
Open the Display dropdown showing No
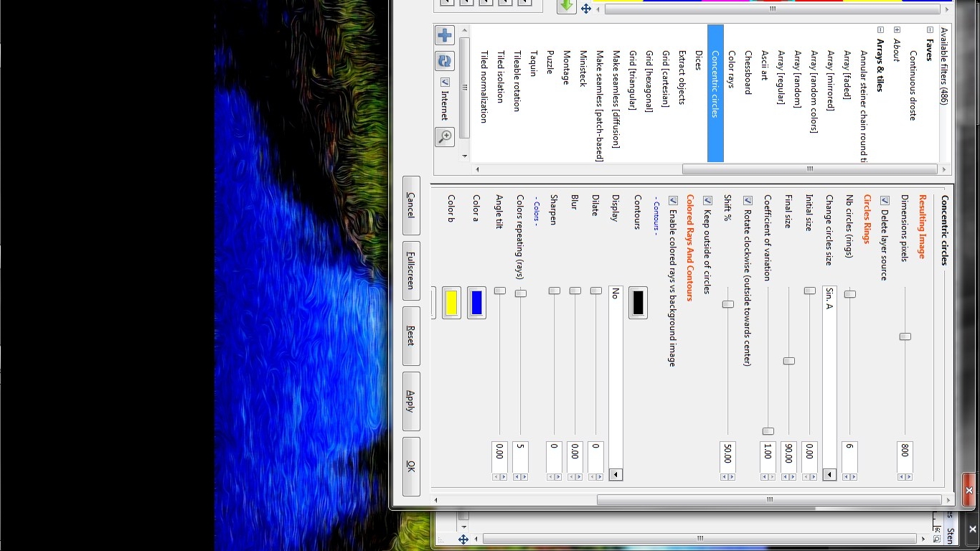[616, 474]
